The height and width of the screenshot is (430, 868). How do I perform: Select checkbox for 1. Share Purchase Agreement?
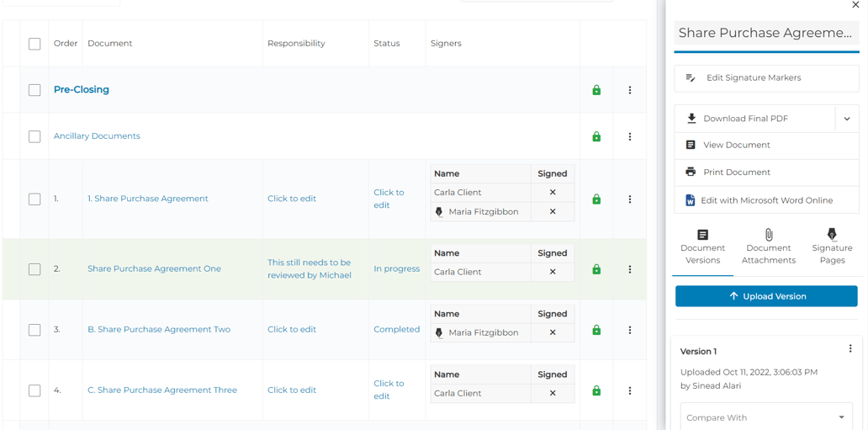coord(34,199)
